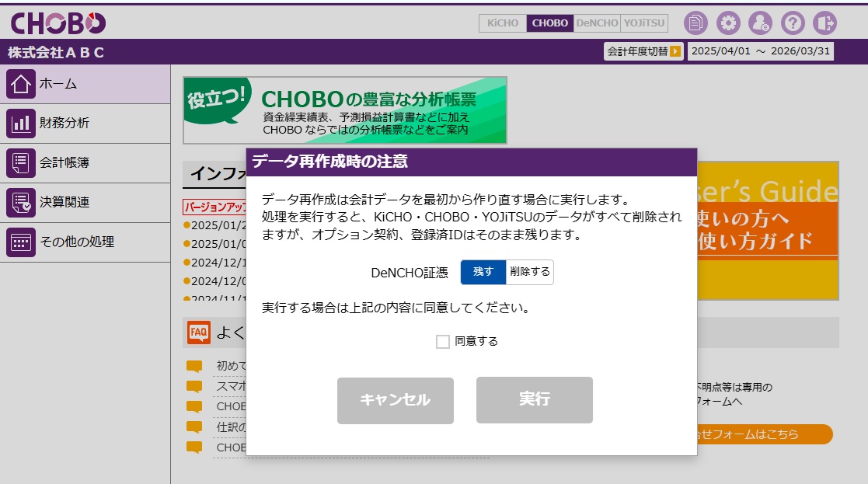The image size is (868, 484).
Task: Click the User's Guide banner
Action: (768, 231)
